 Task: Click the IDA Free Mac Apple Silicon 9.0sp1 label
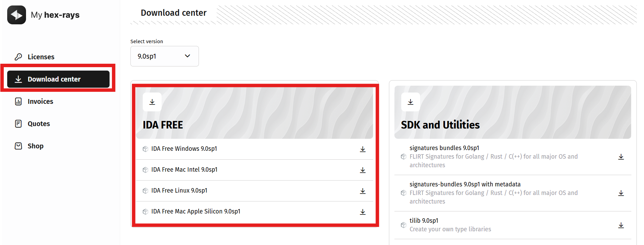tap(196, 211)
